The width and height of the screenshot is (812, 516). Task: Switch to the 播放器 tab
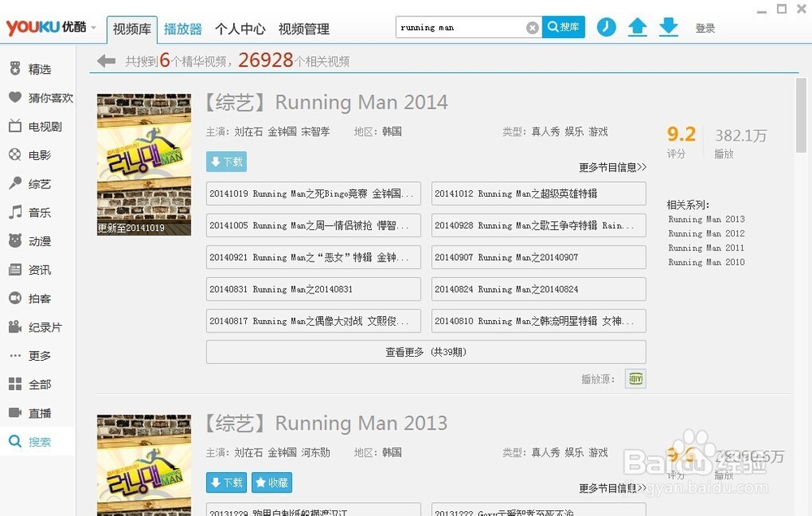[183, 29]
